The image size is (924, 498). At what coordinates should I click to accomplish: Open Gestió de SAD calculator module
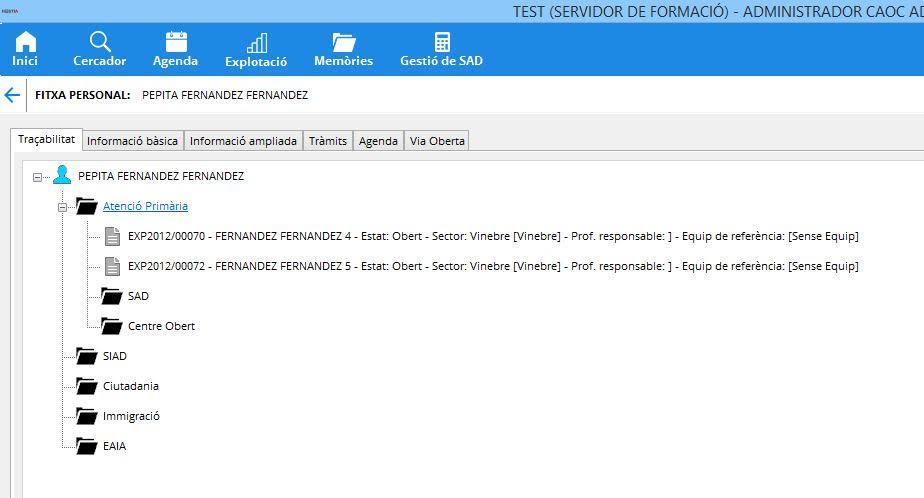pyautogui.click(x=441, y=49)
